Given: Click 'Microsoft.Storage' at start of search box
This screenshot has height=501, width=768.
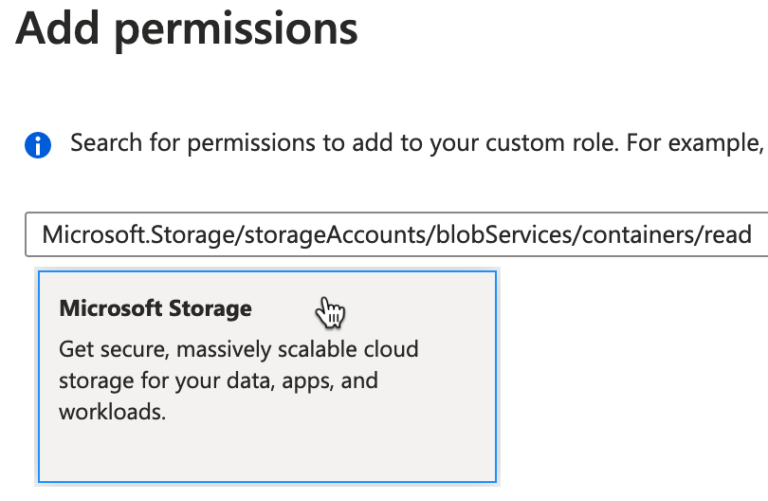Looking at the screenshot, I should [x=110, y=235].
